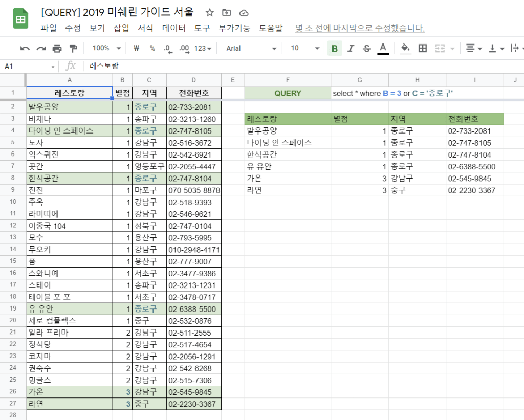Open the 데이터 menu

(173, 28)
